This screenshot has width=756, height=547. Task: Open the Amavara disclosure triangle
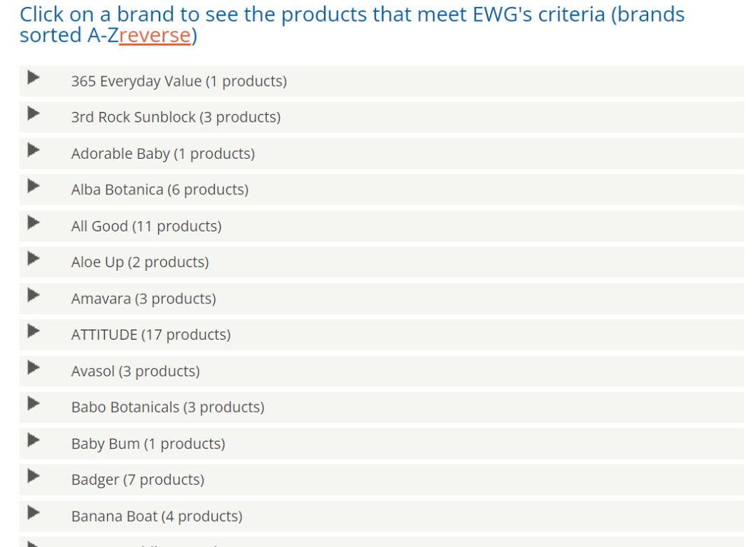coord(34,295)
